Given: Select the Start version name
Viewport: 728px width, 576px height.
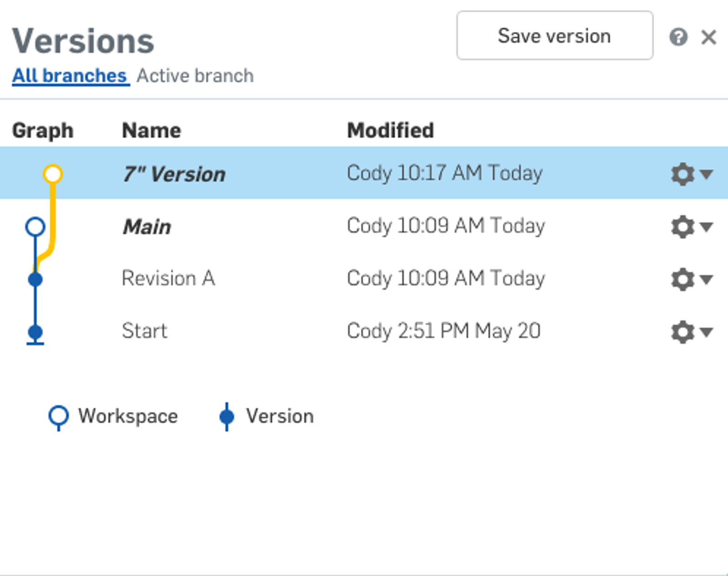Looking at the screenshot, I should (144, 331).
